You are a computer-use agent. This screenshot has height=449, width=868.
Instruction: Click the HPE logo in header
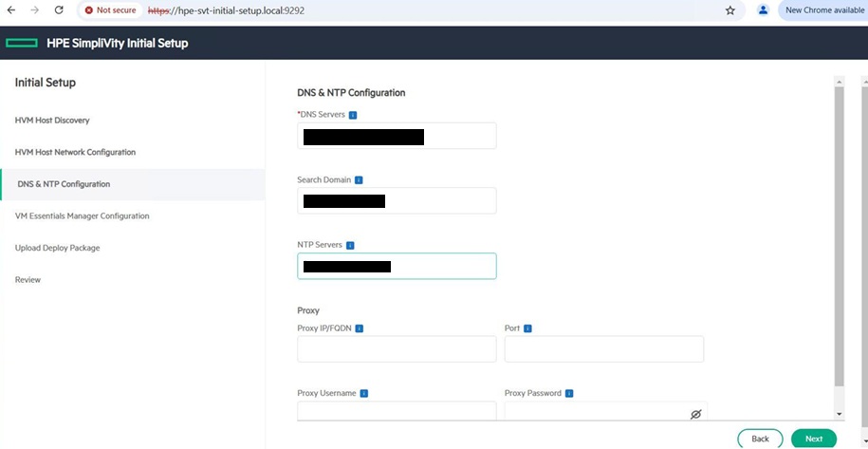[22, 43]
